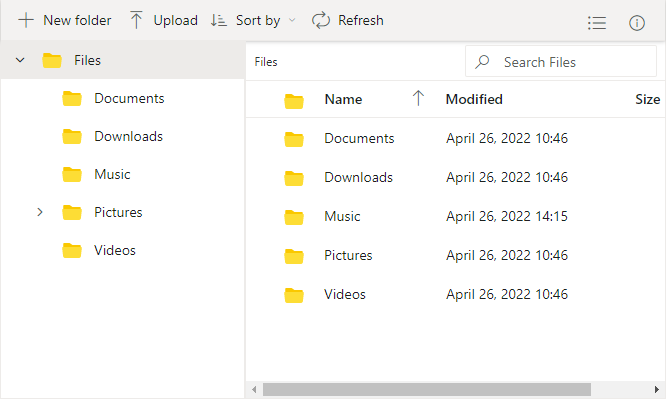Select Documents name in file list
Viewport: 666px width, 399px height.
click(x=359, y=138)
